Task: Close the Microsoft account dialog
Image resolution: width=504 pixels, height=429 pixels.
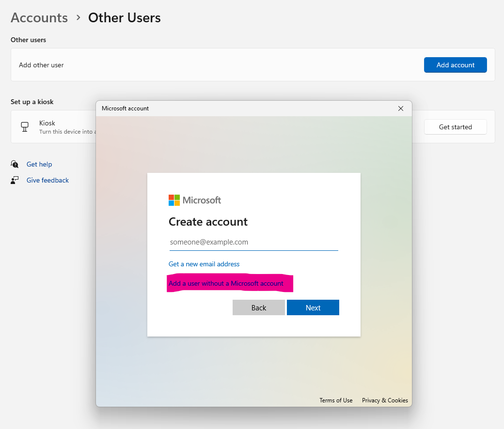Action: tap(401, 108)
